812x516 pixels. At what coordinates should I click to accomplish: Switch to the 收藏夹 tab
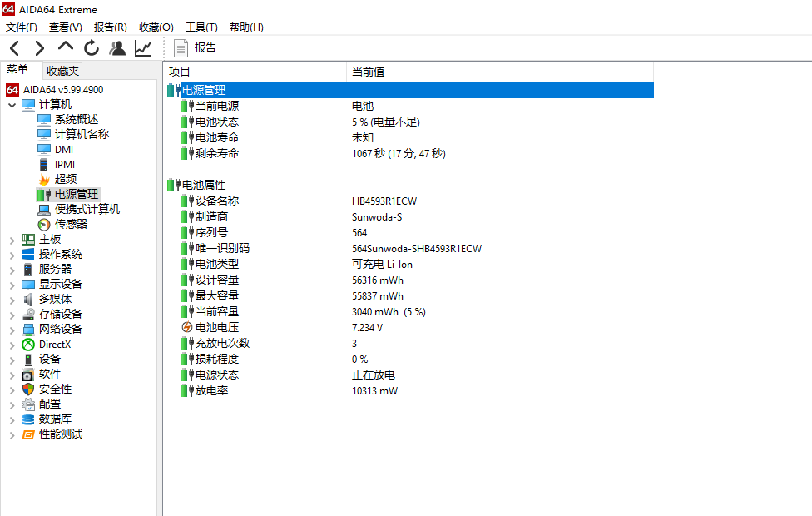[62, 71]
